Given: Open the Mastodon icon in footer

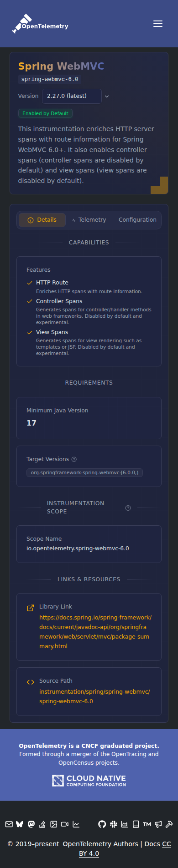Looking at the screenshot, I should pos(31,824).
